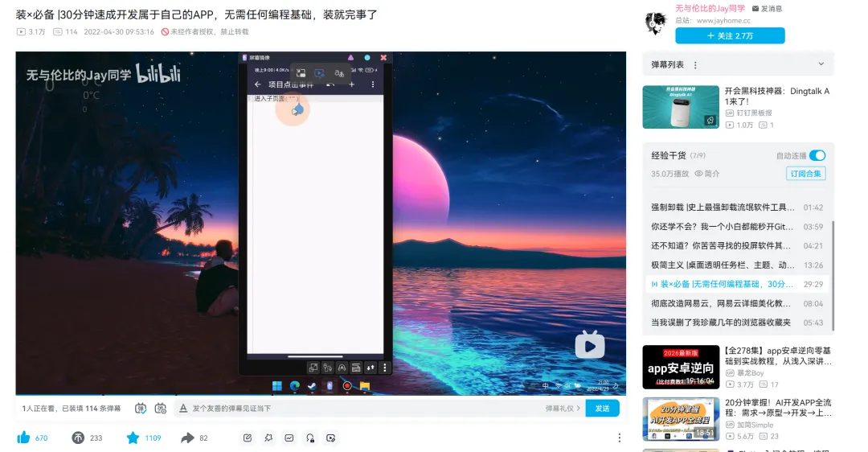Click the mirror window's bottom three-dot icon
Screen dimensions: 868x452
coord(385,368)
